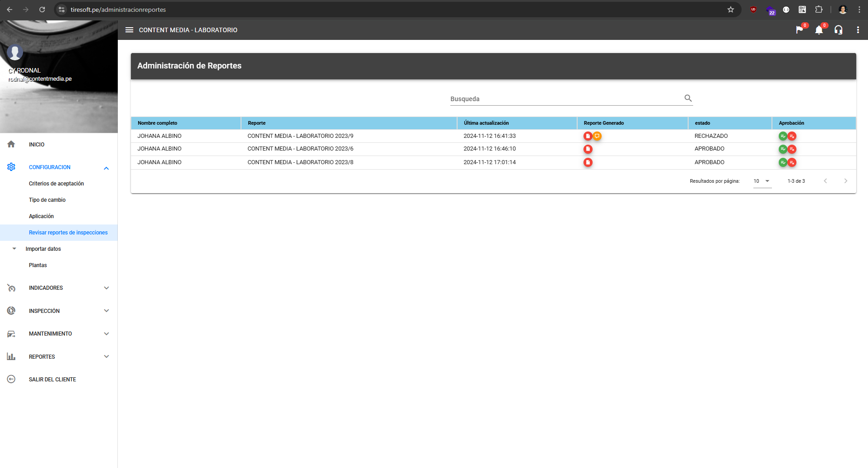
Task: Open PDF report for LABORATORIO 2023/9
Action: (x=588, y=136)
